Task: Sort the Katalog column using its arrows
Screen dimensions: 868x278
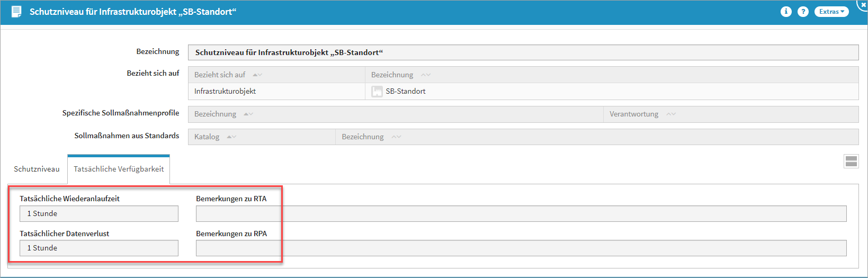Action: [231, 137]
